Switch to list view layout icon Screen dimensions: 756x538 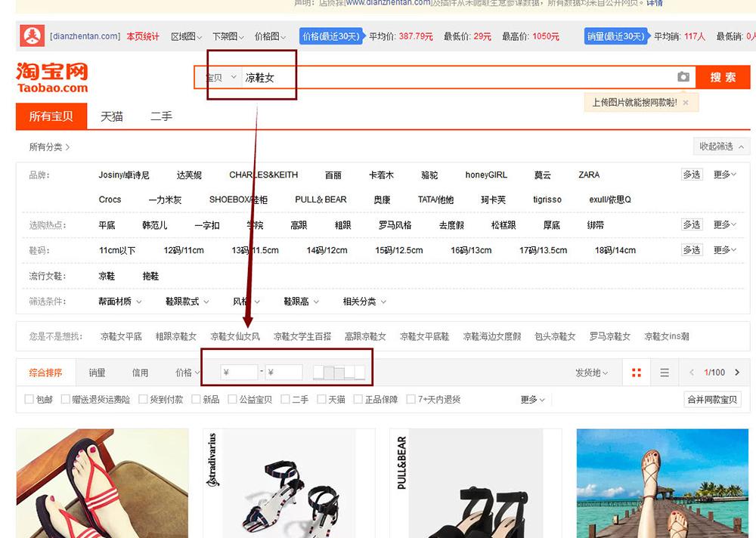point(664,373)
